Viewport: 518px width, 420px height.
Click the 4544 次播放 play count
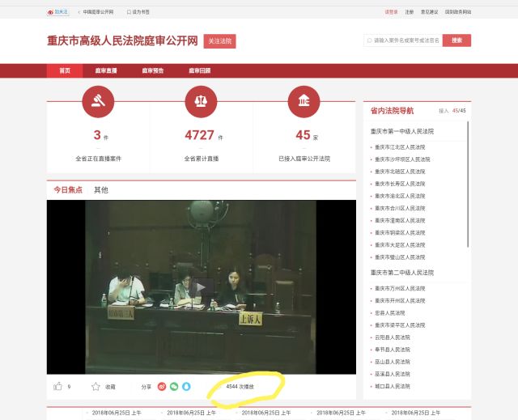[240, 386]
